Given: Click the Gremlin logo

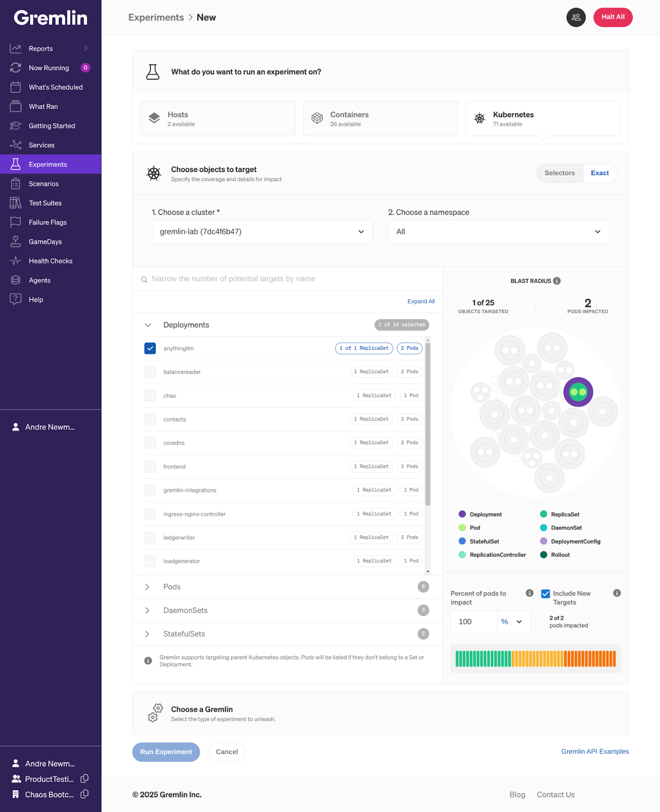Looking at the screenshot, I should pos(50,18).
